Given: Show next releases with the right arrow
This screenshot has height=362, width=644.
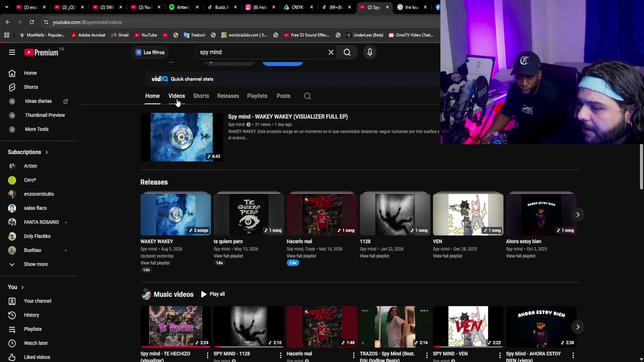Looking at the screenshot, I should pyautogui.click(x=578, y=215).
